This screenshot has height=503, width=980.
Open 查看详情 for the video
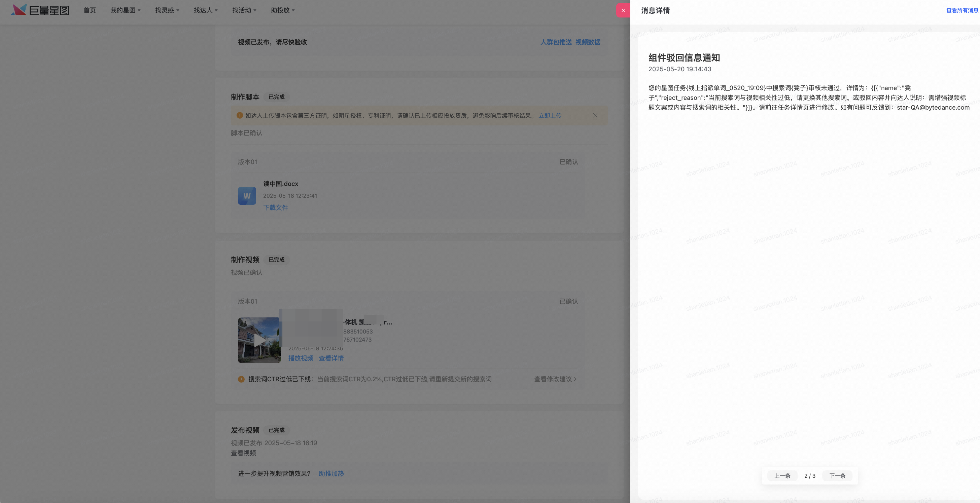tap(331, 358)
